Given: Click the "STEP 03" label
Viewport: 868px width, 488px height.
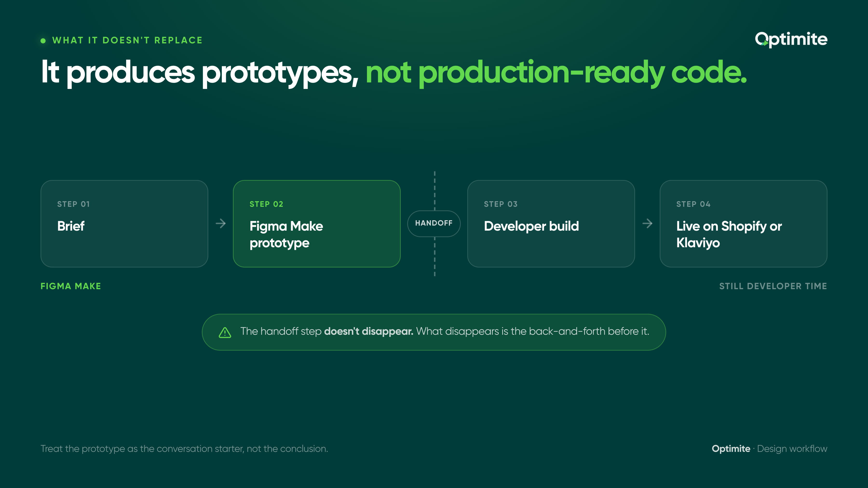Looking at the screenshot, I should coord(501,204).
